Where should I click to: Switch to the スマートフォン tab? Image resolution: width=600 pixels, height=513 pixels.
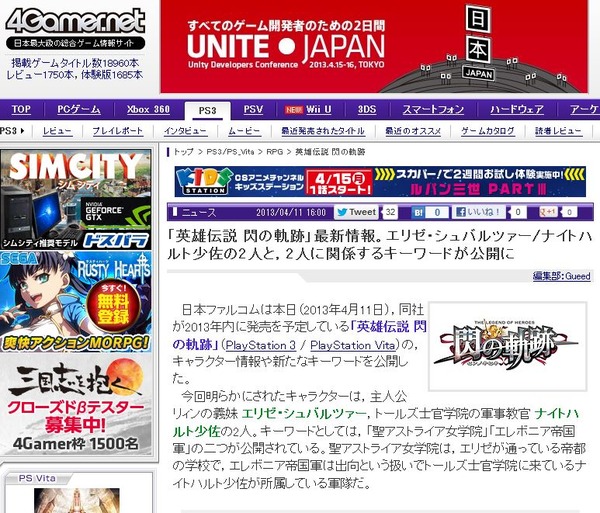point(433,109)
